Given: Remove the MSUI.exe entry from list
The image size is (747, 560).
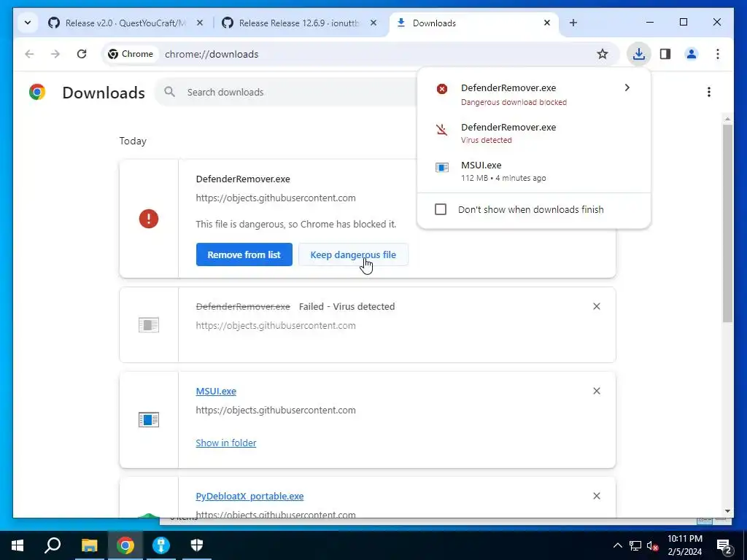Looking at the screenshot, I should coord(597,391).
